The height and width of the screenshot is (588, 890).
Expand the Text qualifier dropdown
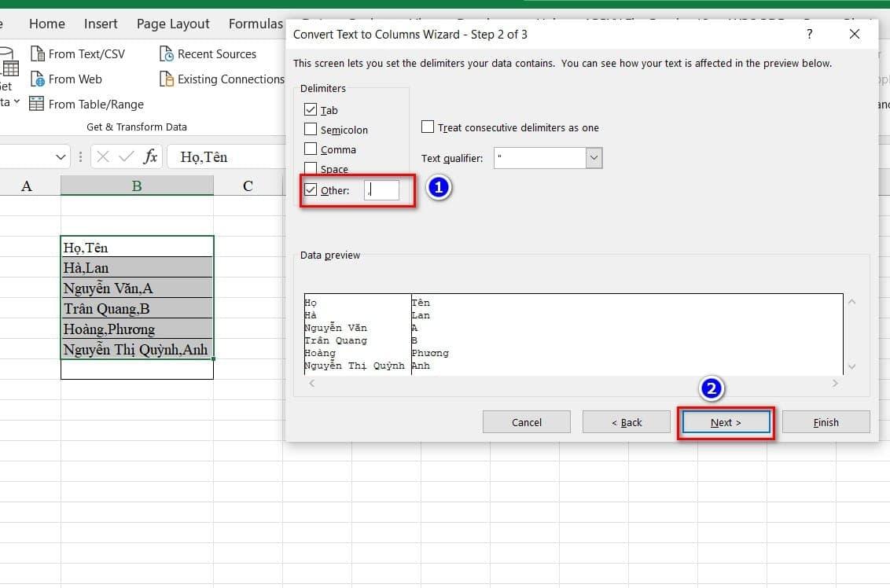click(x=594, y=158)
